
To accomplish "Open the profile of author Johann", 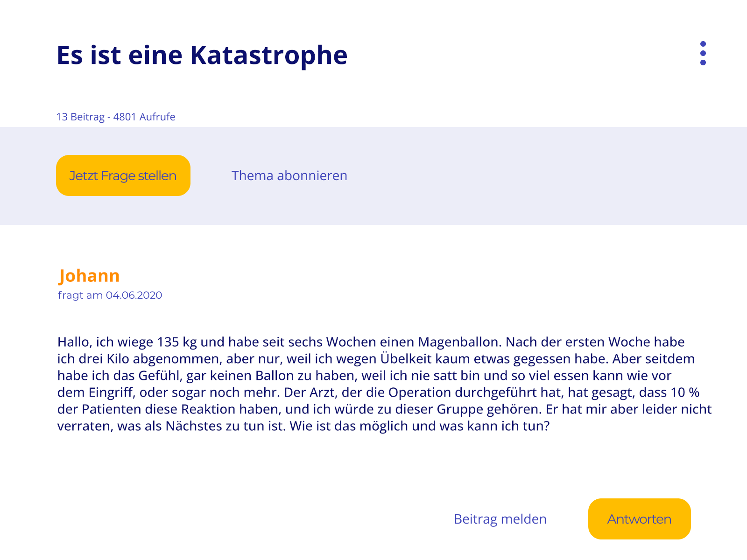I will tap(89, 276).
